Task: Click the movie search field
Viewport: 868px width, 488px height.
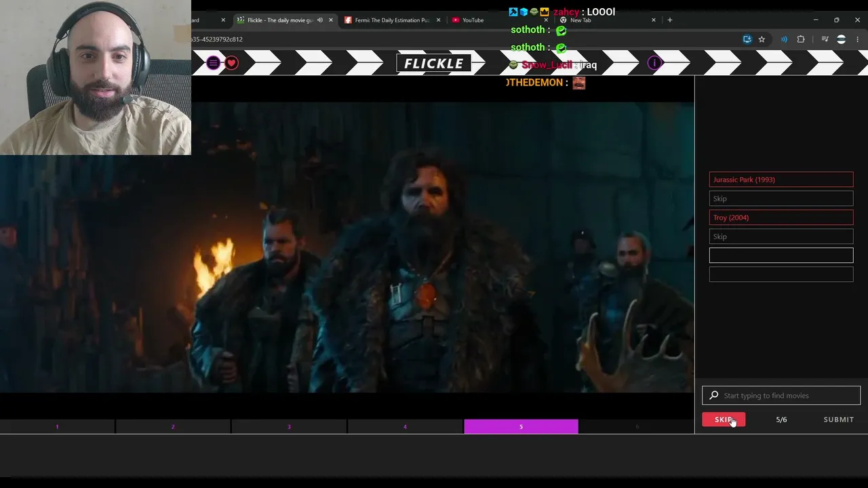Action: pos(781,395)
